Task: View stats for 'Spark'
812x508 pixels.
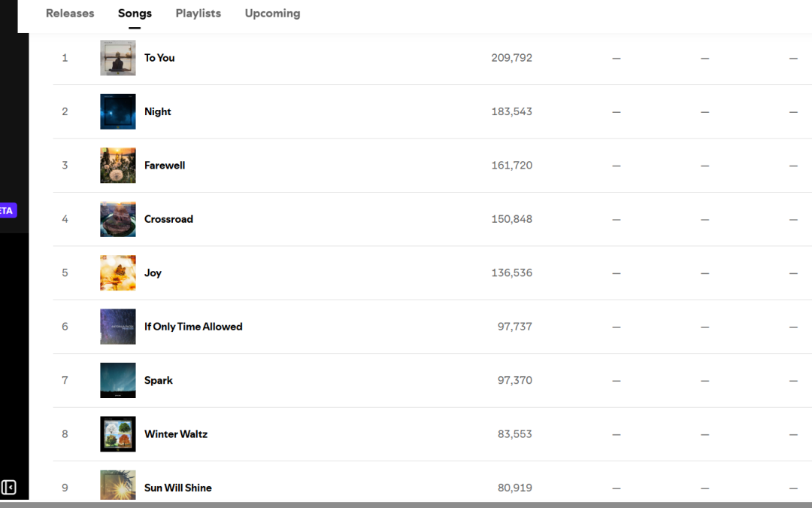Action: tap(158, 380)
